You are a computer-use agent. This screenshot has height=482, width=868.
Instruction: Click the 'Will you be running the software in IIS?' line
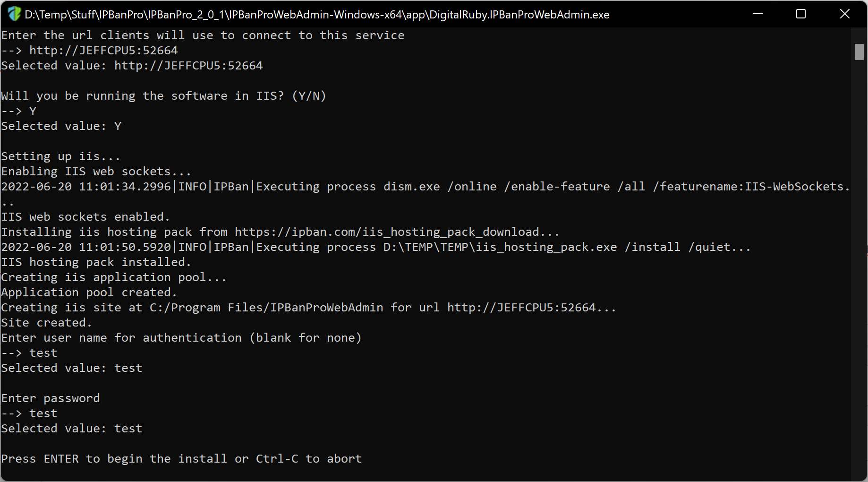click(x=163, y=96)
